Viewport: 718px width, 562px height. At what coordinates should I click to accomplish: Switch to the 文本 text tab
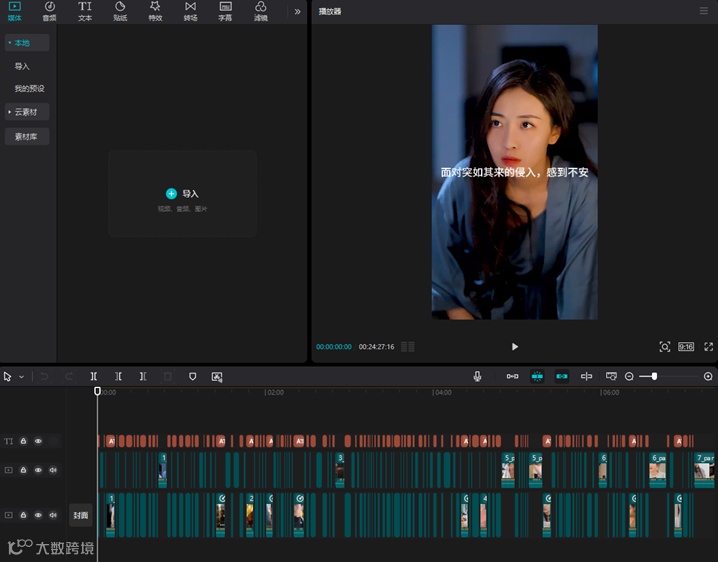click(x=85, y=11)
